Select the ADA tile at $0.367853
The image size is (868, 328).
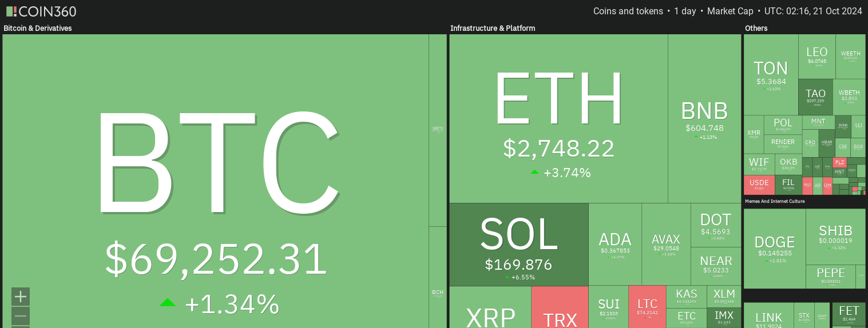coord(615,244)
